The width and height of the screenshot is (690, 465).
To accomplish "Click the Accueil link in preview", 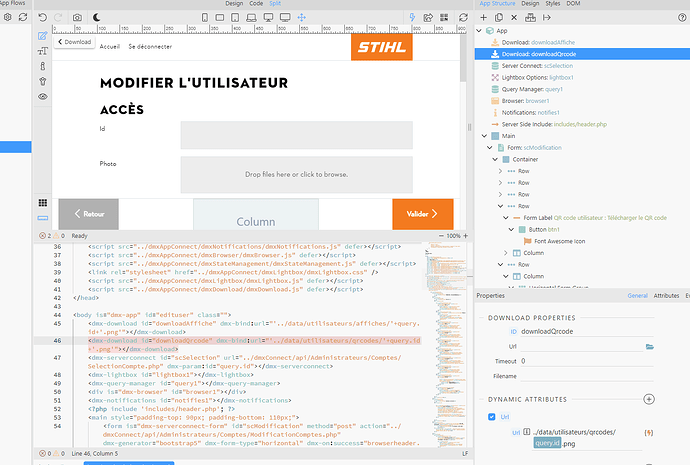I will tap(110, 47).
